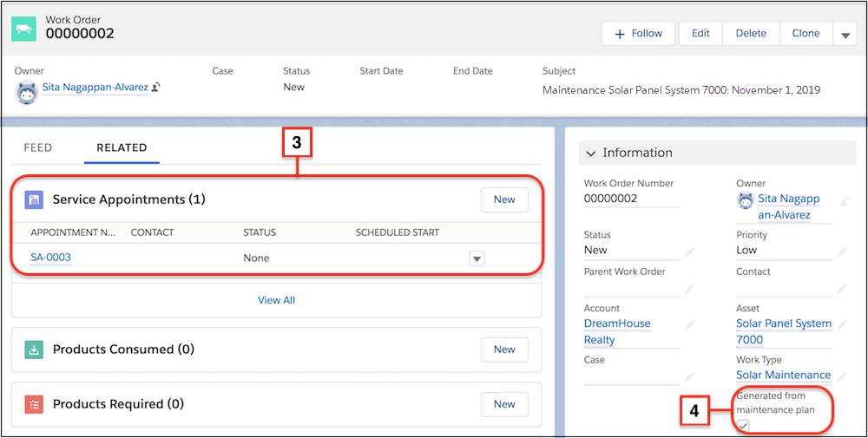Open owner link in Information panel
This screenshot has height=438, width=868.
[x=789, y=206]
